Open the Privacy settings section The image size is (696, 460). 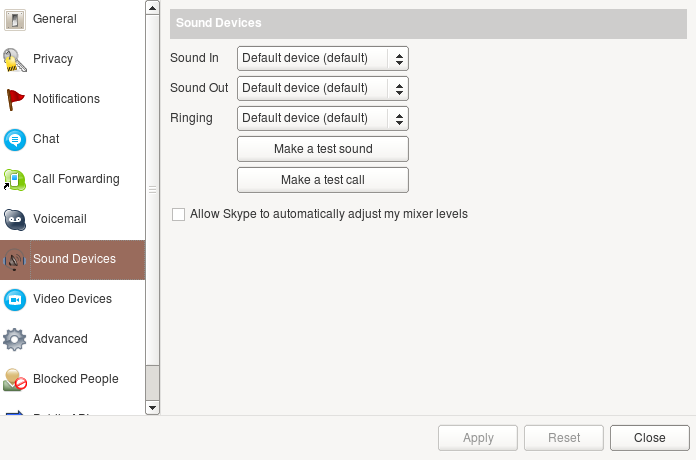(72, 59)
